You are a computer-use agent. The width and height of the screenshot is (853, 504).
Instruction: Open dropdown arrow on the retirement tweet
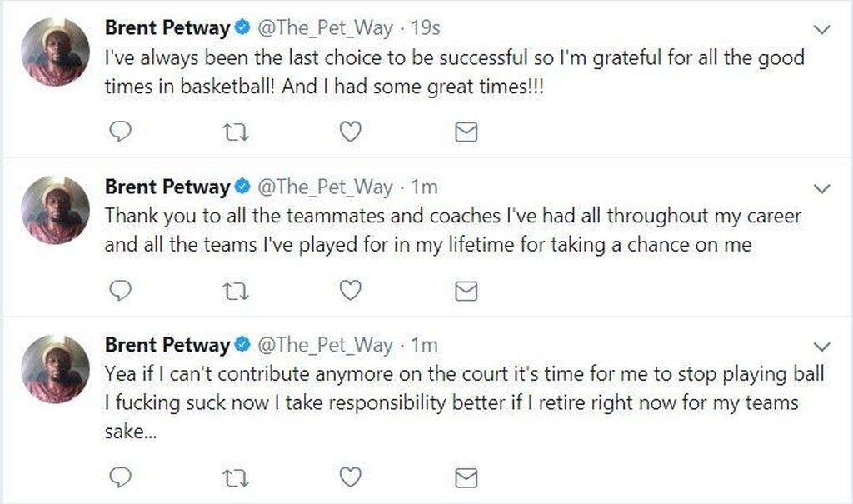pos(821,347)
